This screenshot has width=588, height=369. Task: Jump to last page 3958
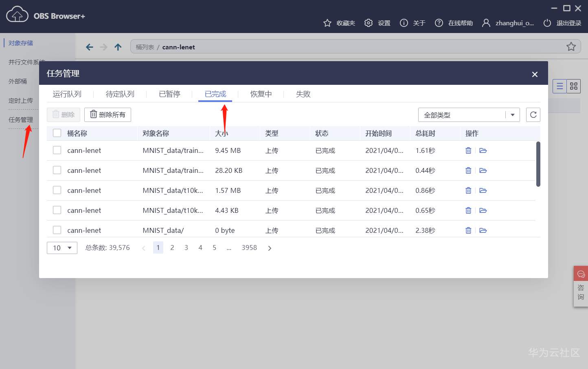tap(249, 247)
